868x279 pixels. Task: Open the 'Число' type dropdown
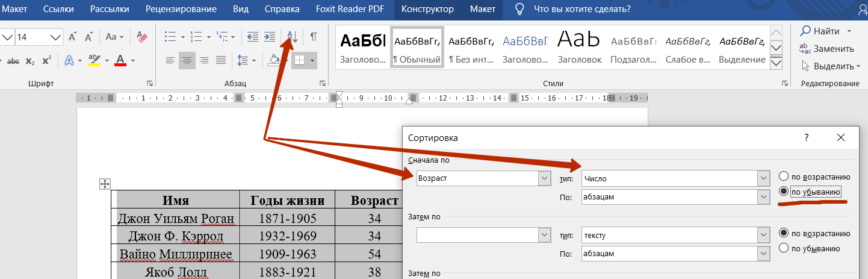[764, 178]
